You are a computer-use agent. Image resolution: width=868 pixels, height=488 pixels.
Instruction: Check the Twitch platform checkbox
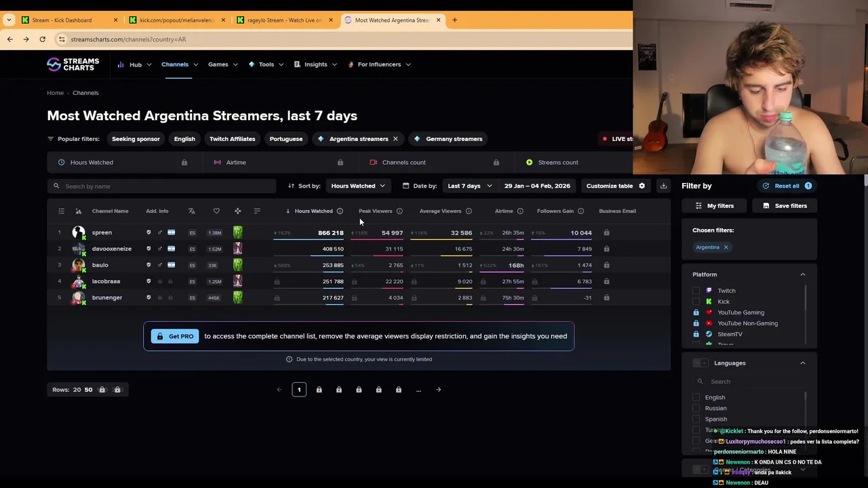(x=696, y=291)
